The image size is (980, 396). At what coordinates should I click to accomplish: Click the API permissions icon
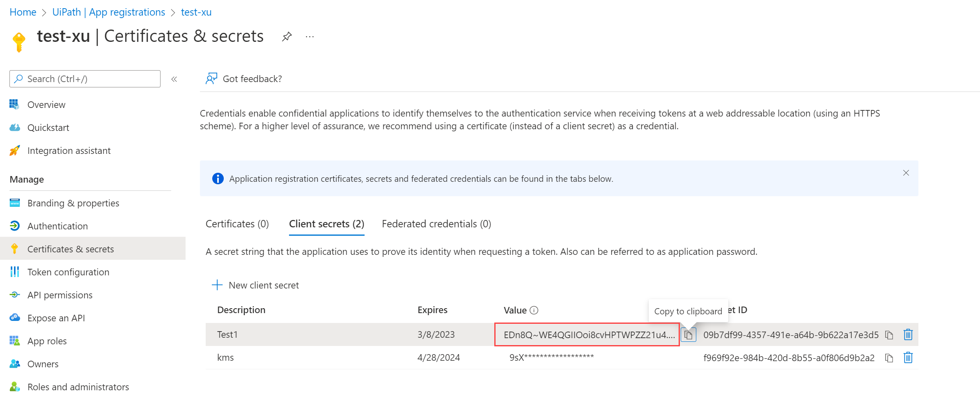pyautogui.click(x=15, y=295)
